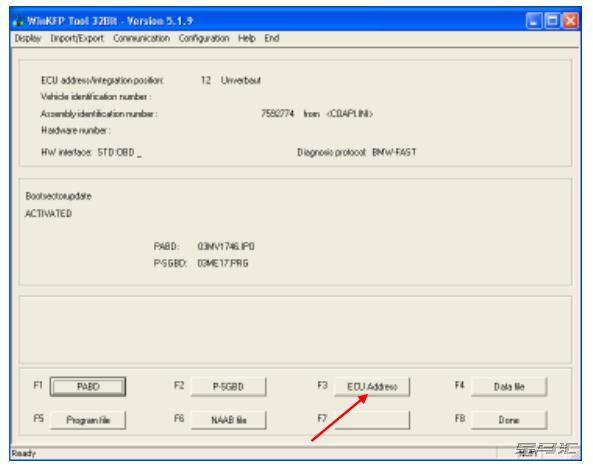Click the F5 Program file button
Image resolution: width=593 pixels, height=471 pixels.
pos(88,420)
